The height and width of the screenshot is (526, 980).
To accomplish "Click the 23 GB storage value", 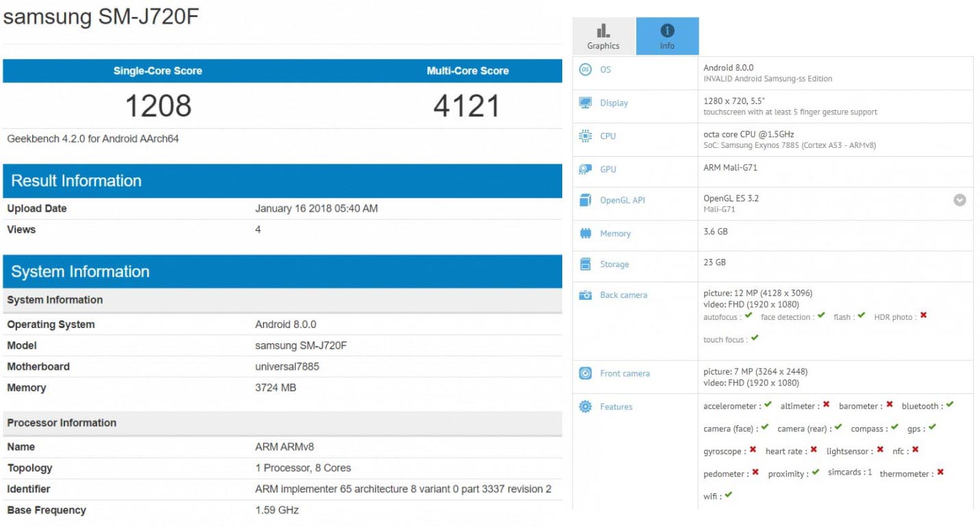I will coord(714,262).
